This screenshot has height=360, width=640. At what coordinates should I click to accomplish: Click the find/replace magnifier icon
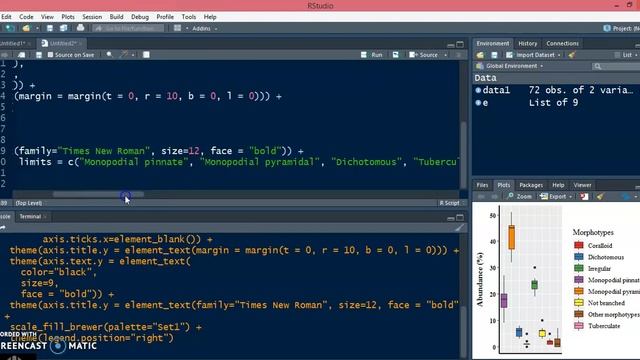109,55
